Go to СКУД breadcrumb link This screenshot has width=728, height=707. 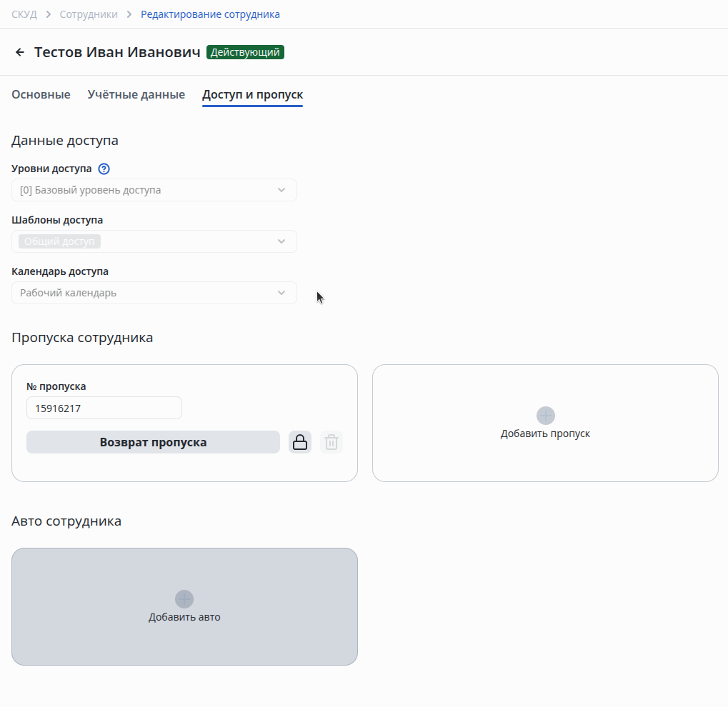pos(24,14)
